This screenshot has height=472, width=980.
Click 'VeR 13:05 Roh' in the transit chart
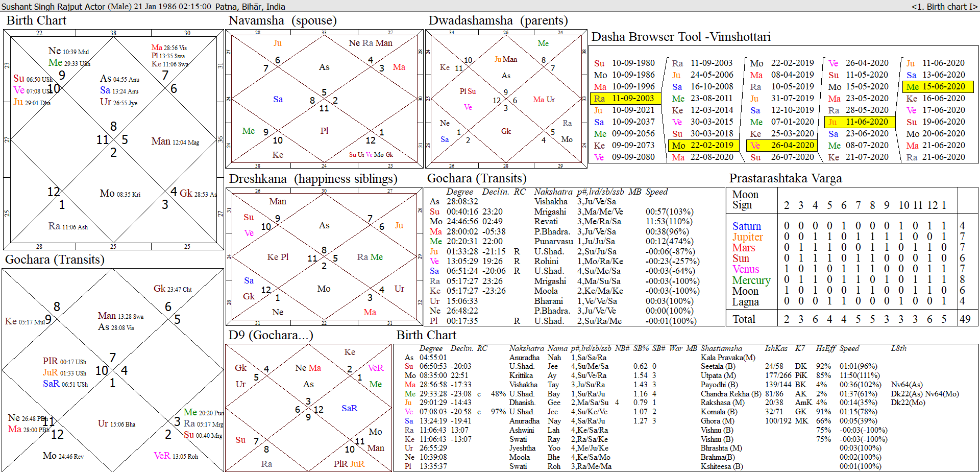[x=176, y=456]
